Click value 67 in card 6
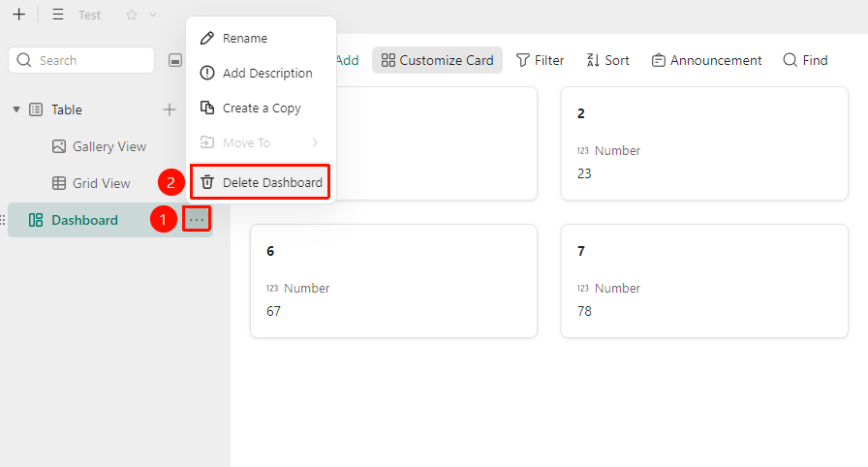Viewport: 868px width, 467px height. (x=273, y=312)
